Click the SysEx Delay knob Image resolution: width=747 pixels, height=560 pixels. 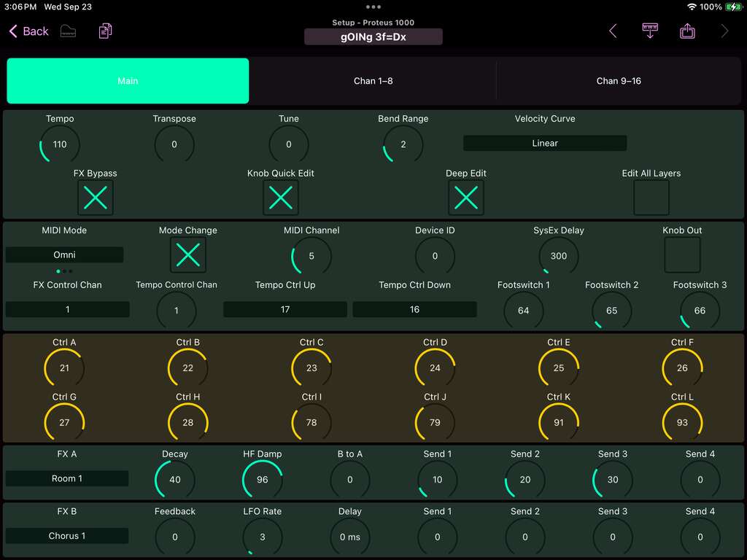[558, 256]
